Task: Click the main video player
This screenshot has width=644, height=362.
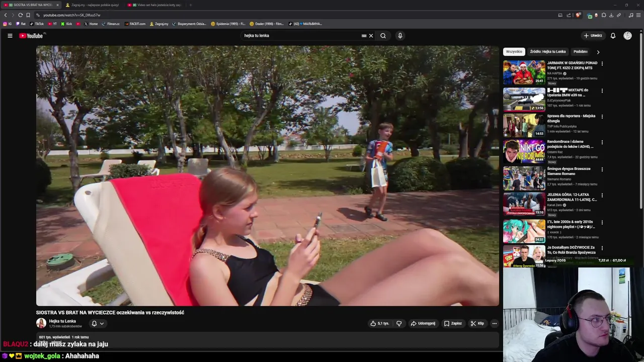Action: (x=268, y=175)
